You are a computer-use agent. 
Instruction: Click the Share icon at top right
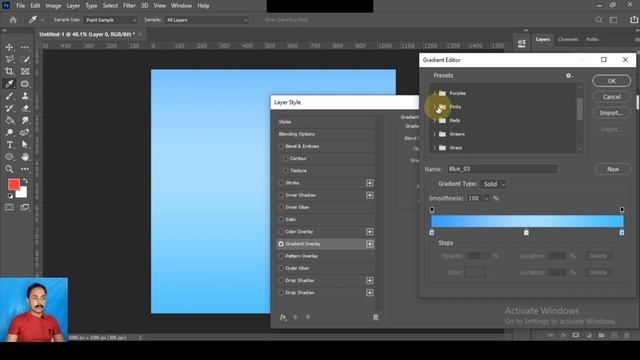[x=633, y=20]
